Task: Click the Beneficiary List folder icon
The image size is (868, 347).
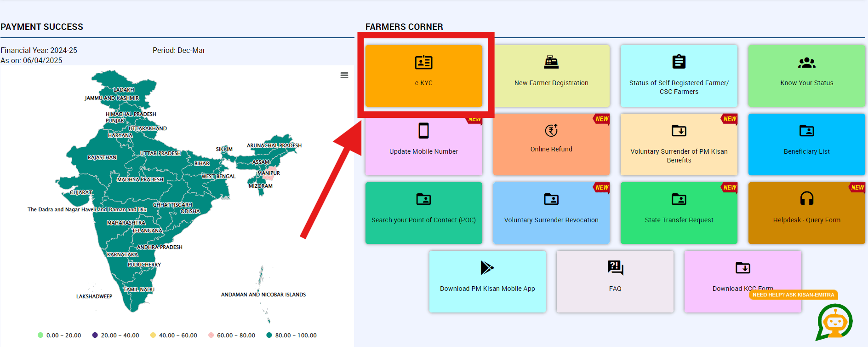Action: pos(806,131)
